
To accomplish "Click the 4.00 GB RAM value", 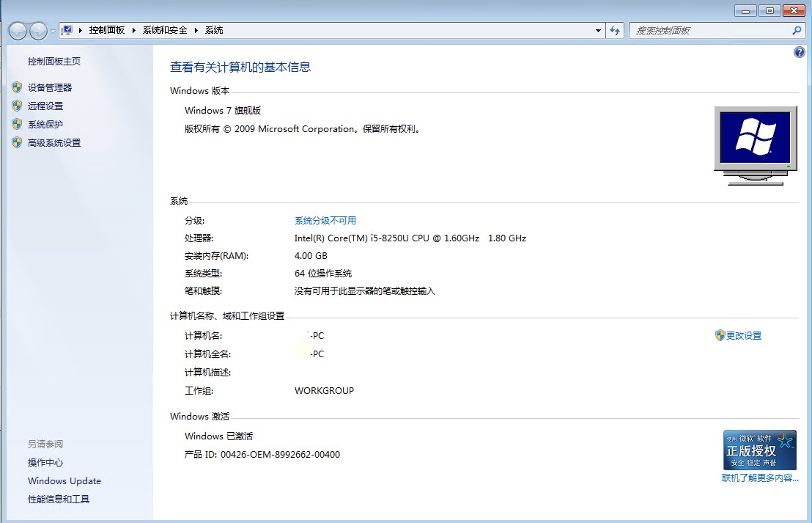I will [311, 255].
